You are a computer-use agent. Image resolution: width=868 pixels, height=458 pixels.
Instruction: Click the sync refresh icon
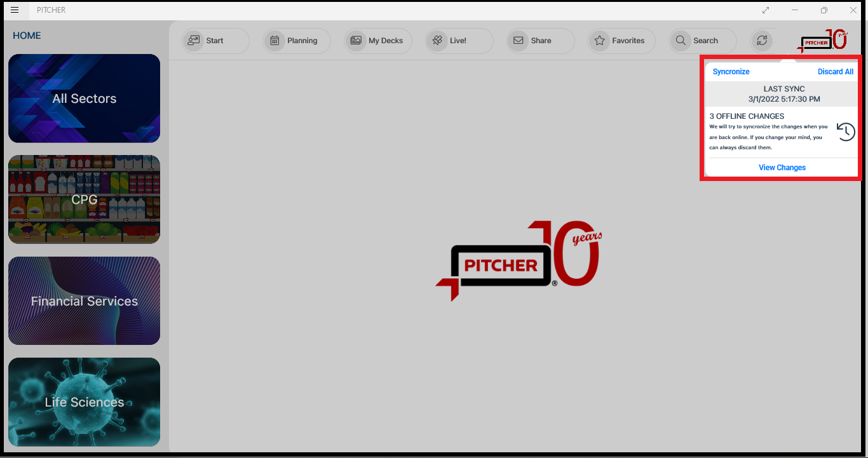(762, 40)
